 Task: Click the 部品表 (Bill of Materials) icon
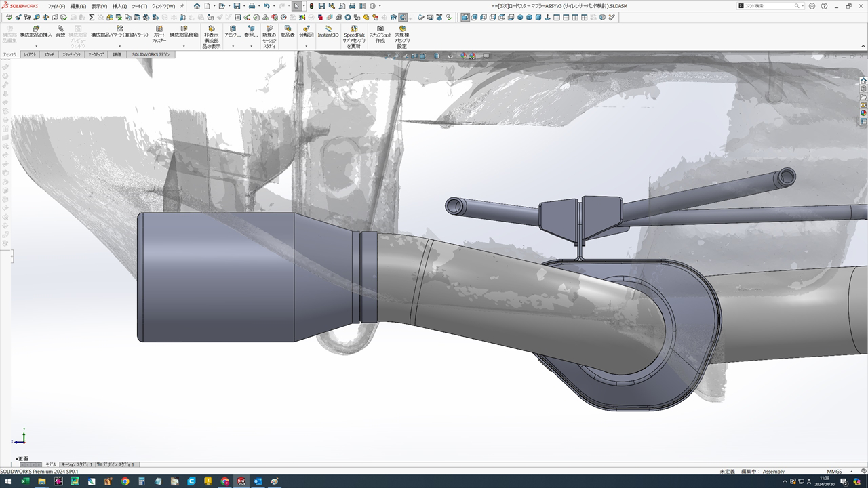point(288,32)
